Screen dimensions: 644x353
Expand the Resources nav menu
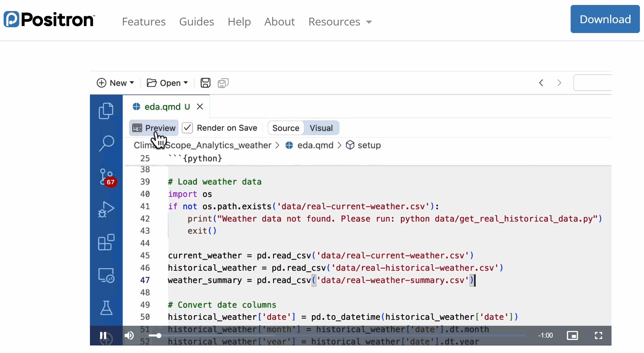[x=340, y=22]
